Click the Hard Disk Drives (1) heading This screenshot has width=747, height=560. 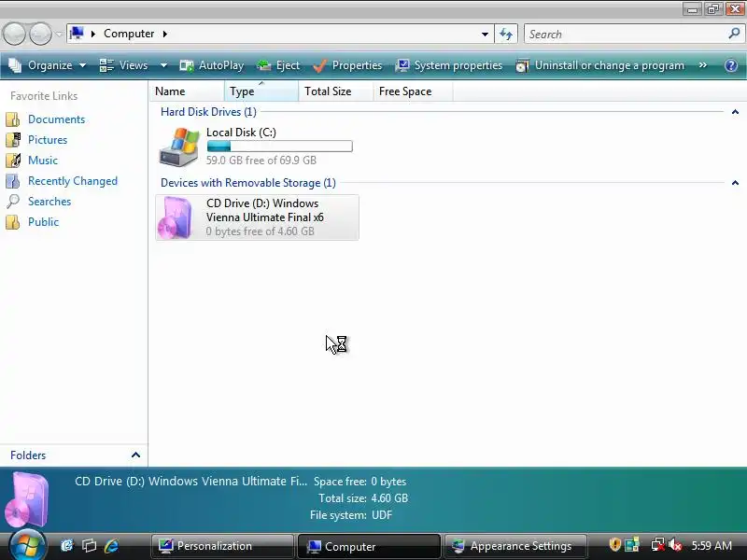208,112
